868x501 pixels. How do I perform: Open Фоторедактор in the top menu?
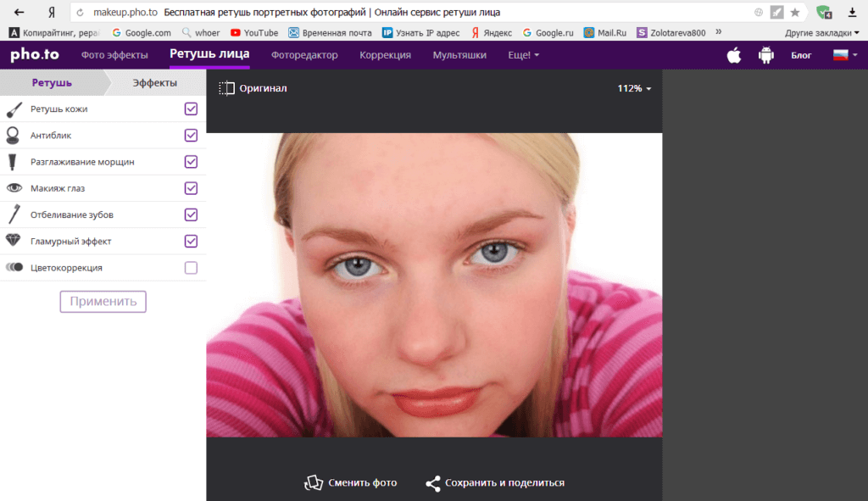[x=304, y=55]
